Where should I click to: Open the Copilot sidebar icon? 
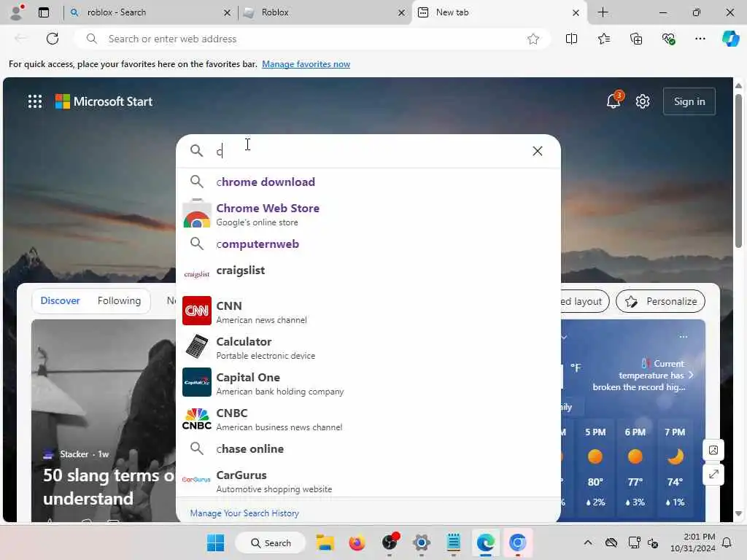pyautogui.click(x=730, y=39)
